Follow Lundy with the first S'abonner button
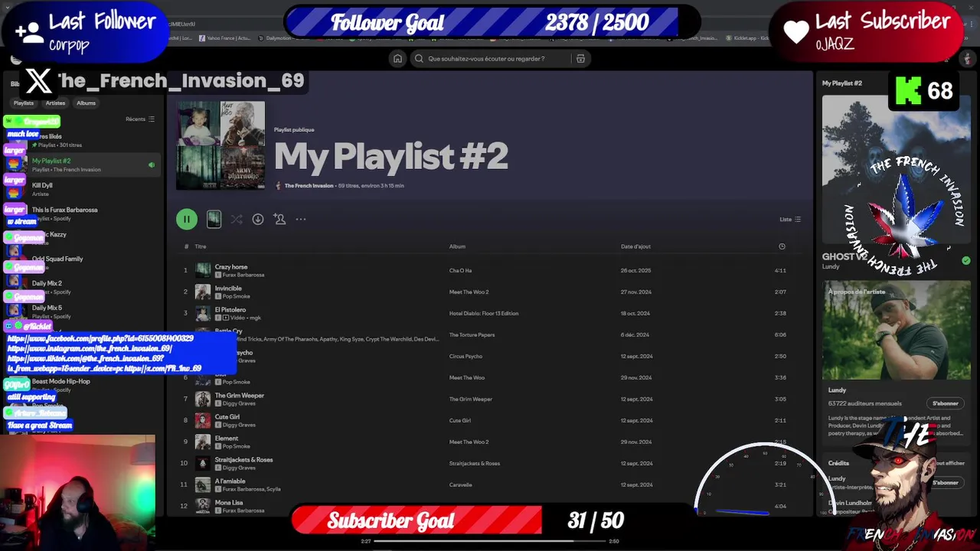 (946, 403)
